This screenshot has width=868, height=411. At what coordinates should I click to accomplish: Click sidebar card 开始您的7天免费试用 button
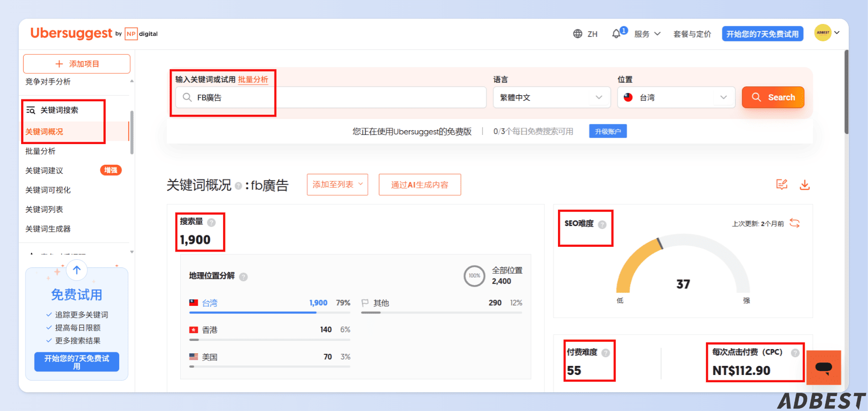(76, 362)
